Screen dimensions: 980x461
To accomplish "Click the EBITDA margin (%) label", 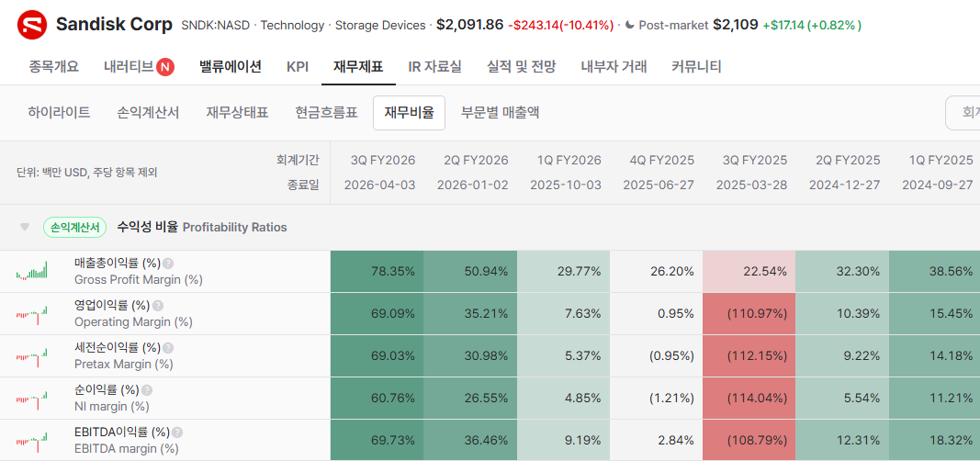I will 126,448.
